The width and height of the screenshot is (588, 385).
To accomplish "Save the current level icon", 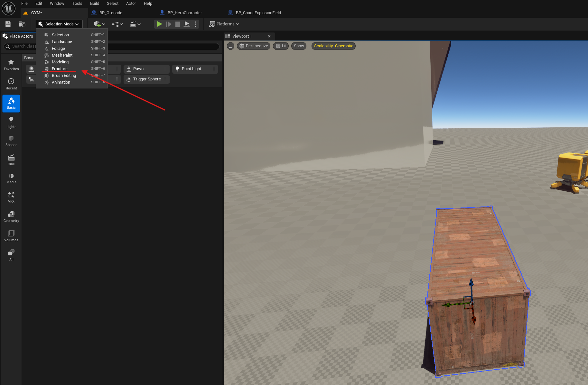I will tap(8, 24).
